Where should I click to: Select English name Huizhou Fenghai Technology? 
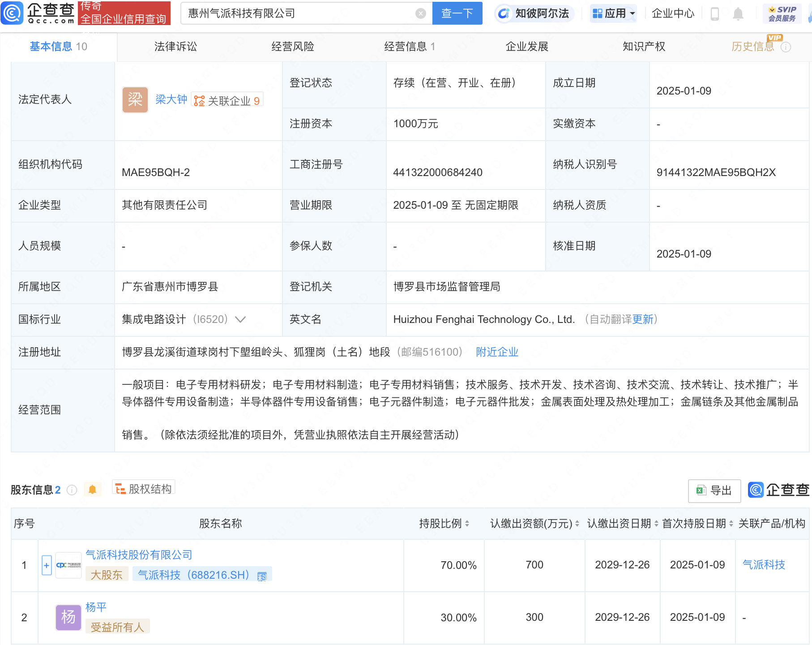[484, 319]
